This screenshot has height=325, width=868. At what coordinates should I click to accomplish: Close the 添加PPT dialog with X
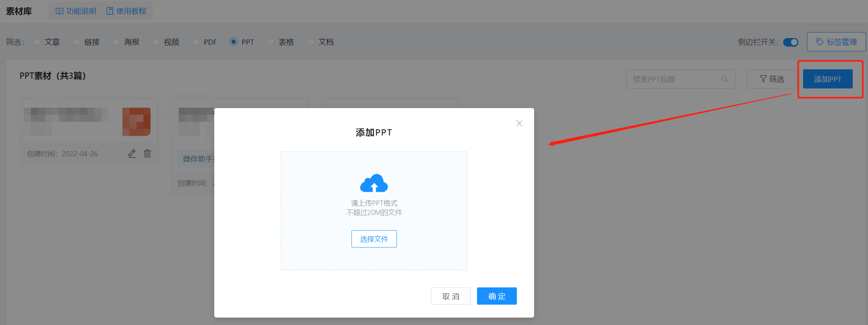[519, 123]
